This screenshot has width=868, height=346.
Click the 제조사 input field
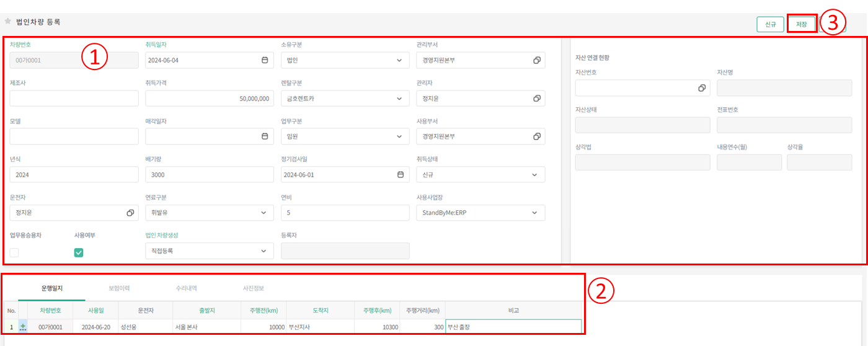pyautogui.click(x=74, y=99)
